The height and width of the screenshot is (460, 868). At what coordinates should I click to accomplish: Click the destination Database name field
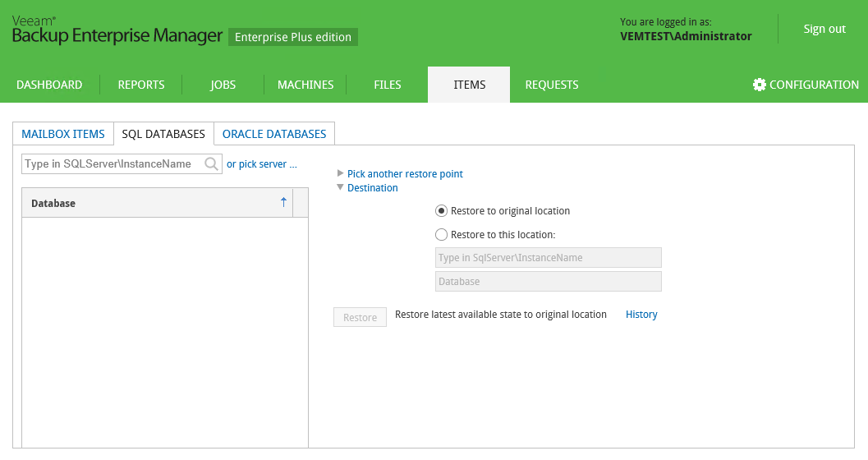pos(548,281)
